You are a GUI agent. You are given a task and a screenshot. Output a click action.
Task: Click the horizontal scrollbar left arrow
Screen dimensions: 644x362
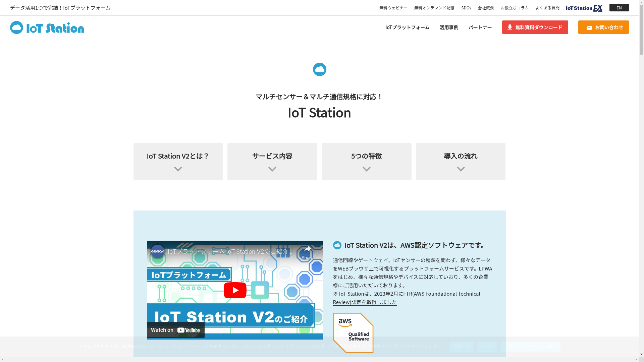pyautogui.click(x=2, y=360)
